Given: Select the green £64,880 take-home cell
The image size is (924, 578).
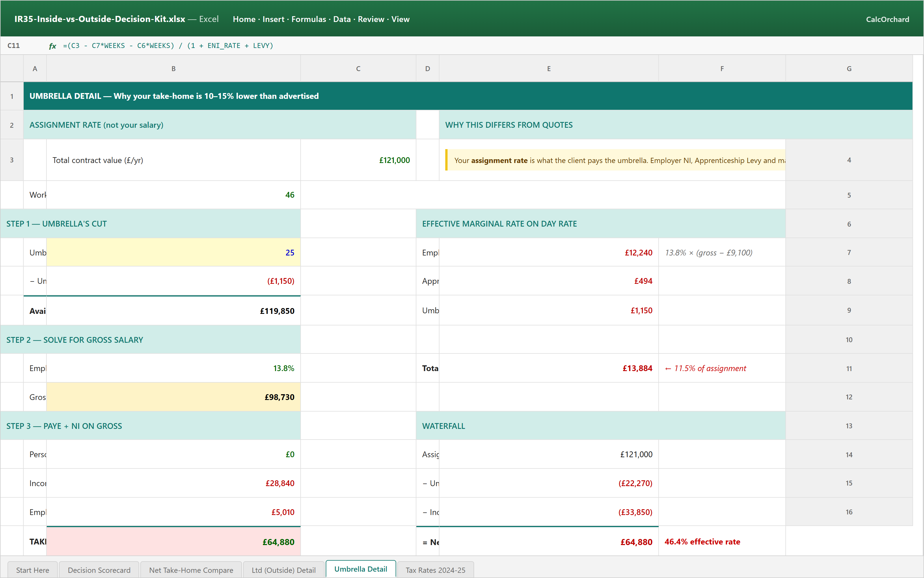Looking at the screenshot, I should point(173,541).
